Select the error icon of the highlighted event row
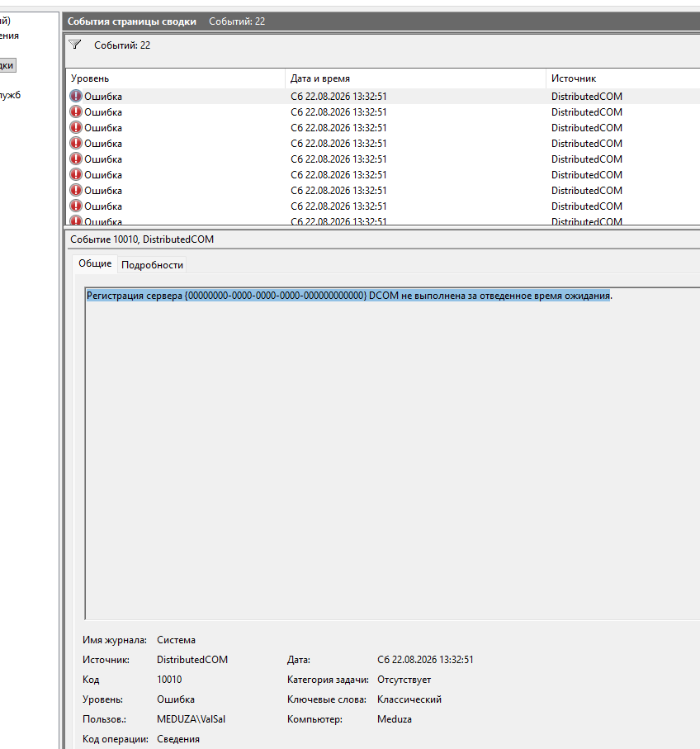The width and height of the screenshot is (700, 749). [75, 96]
